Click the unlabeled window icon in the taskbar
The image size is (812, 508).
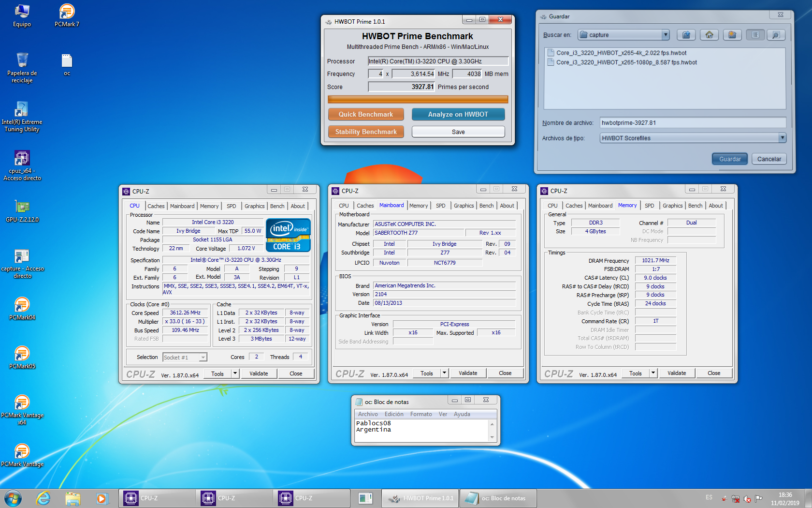pos(365,498)
